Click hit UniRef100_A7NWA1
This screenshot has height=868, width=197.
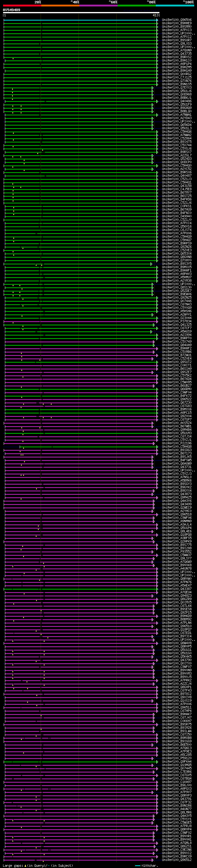pos(177,115)
